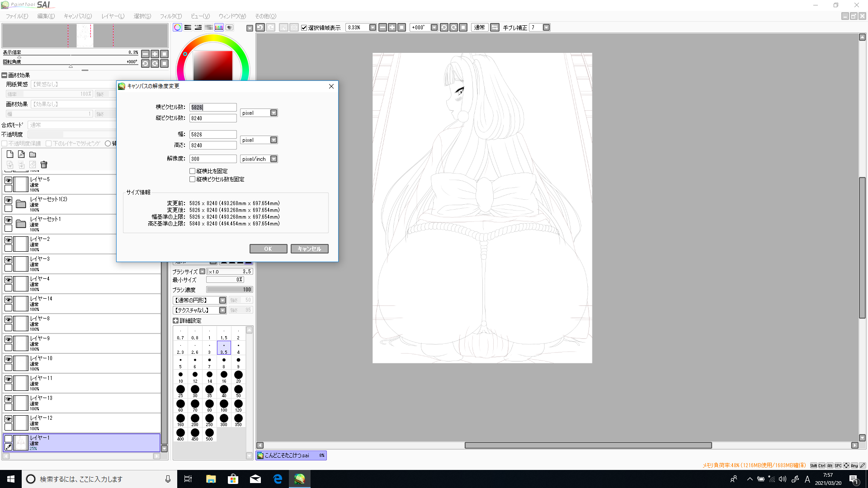
Task: Hide レイヤーセット1(2) with eye icon
Action: click(8, 200)
